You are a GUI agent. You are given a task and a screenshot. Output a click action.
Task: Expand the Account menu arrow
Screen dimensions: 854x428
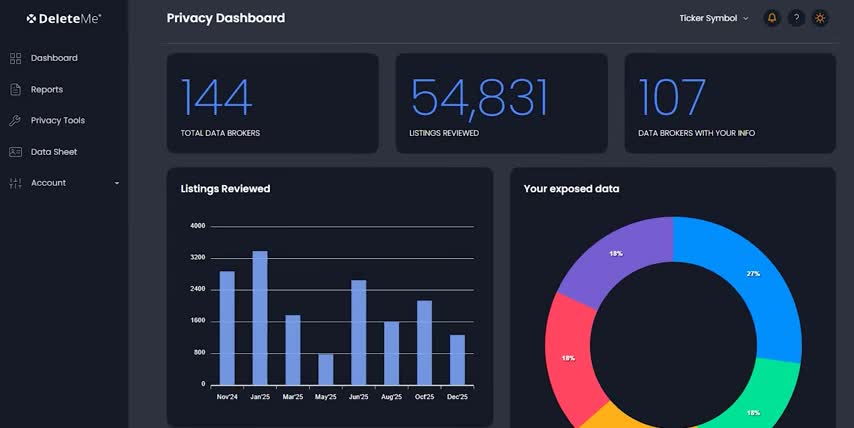click(117, 183)
